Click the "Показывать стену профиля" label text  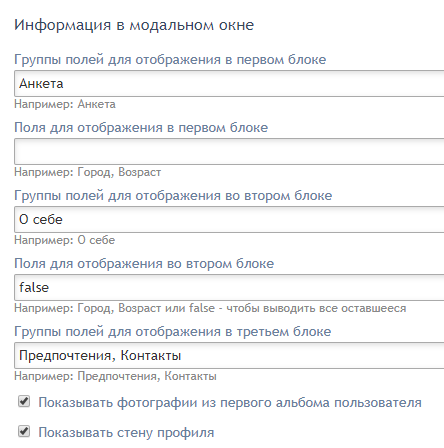[126, 433]
